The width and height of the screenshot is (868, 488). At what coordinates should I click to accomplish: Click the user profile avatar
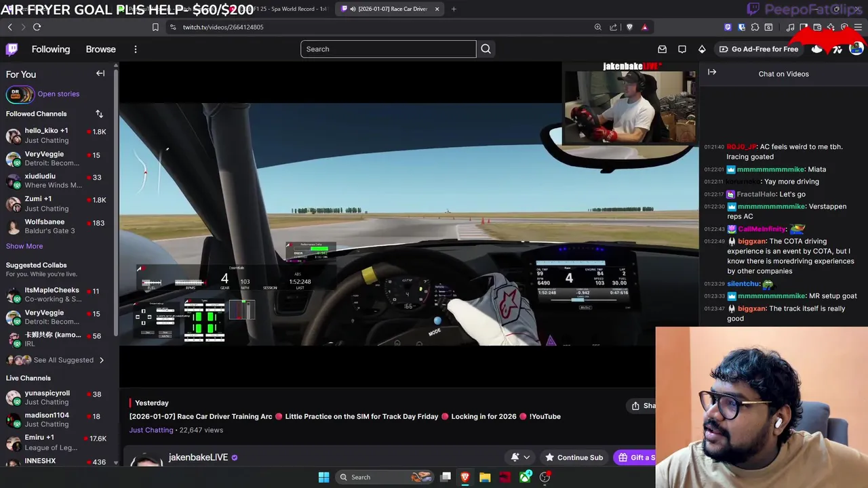click(856, 49)
